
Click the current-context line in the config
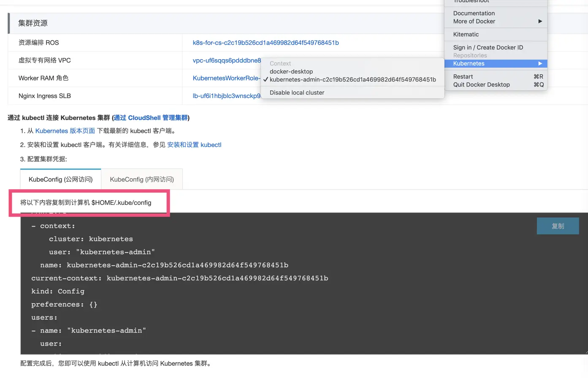(179, 278)
